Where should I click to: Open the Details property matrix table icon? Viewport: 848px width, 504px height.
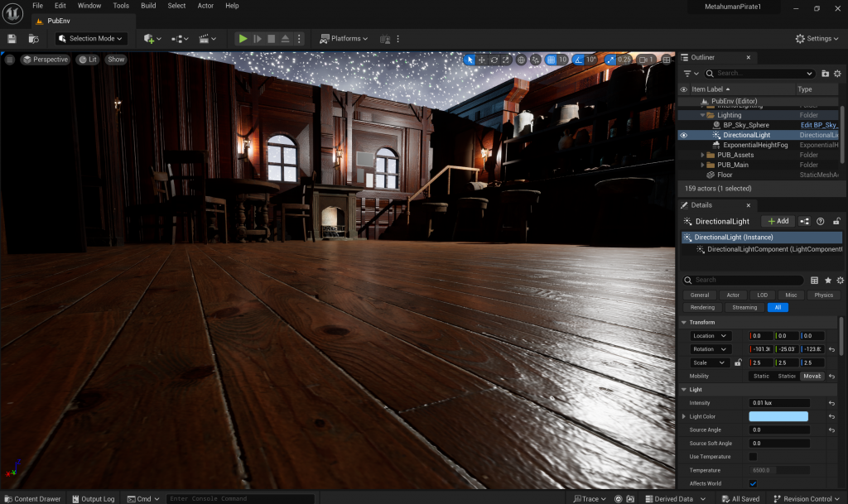(x=815, y=280)
